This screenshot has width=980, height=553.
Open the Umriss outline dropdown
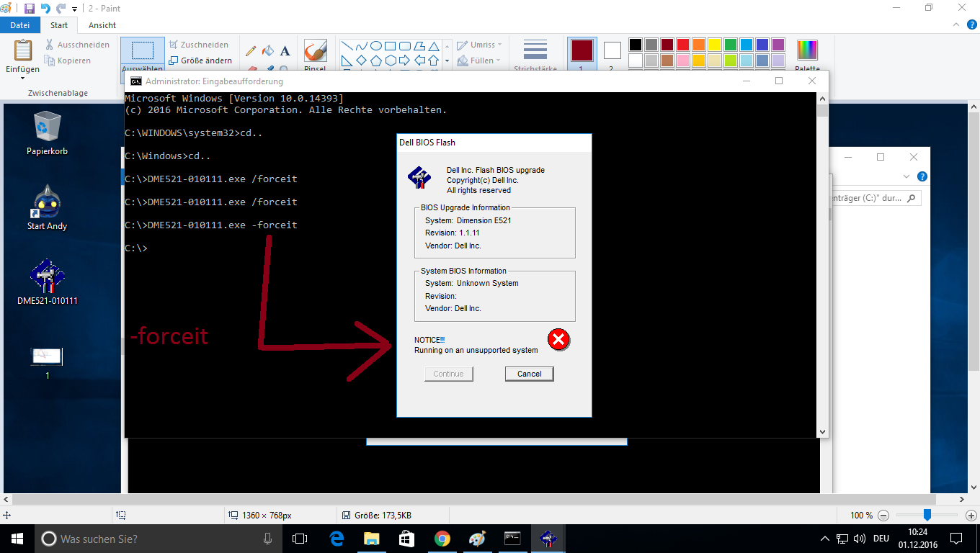(481, 45)
